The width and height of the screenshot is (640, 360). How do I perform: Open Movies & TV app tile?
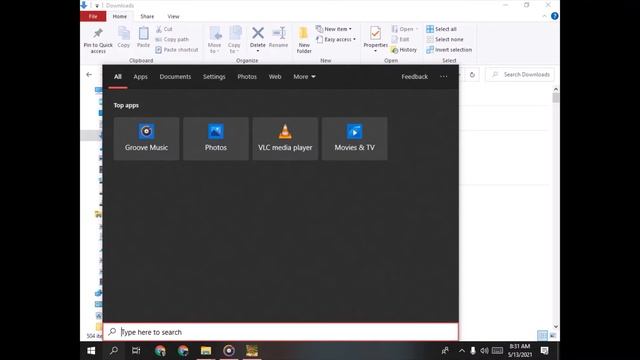[354, 138]
